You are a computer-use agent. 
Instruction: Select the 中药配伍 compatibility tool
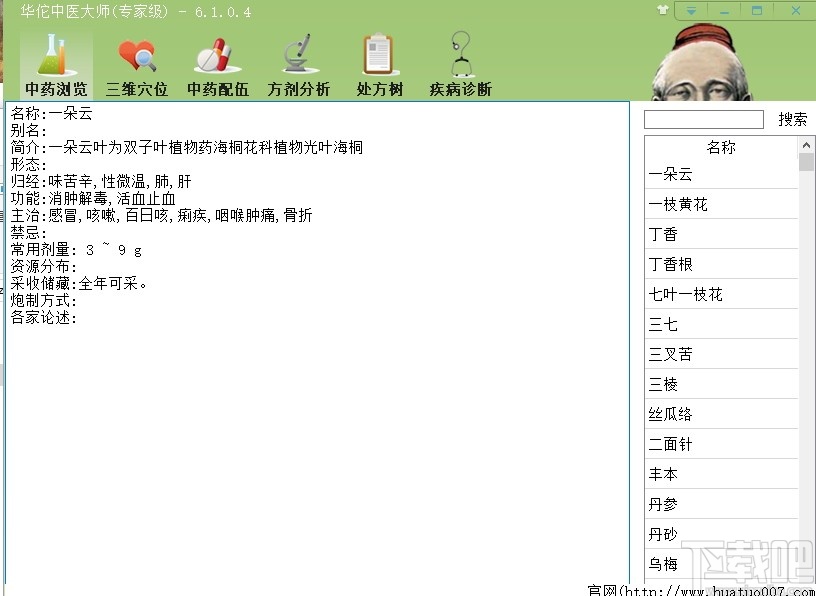tap(217, 63)
